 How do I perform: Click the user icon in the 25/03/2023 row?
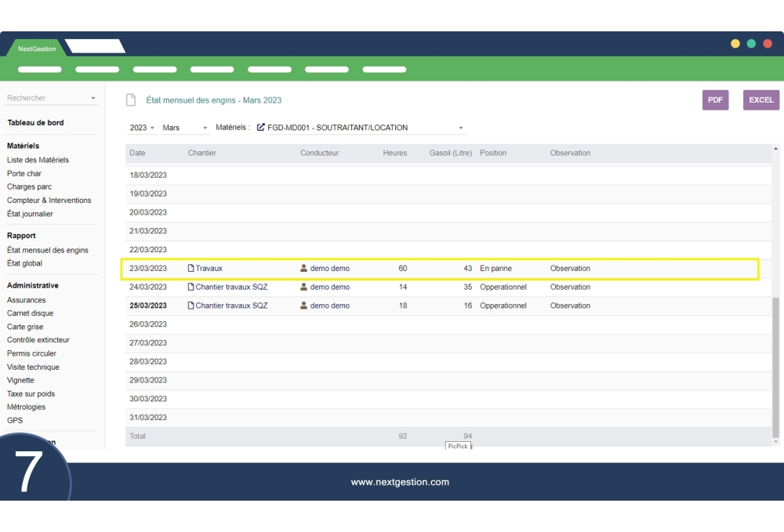[x=304, y=306]
